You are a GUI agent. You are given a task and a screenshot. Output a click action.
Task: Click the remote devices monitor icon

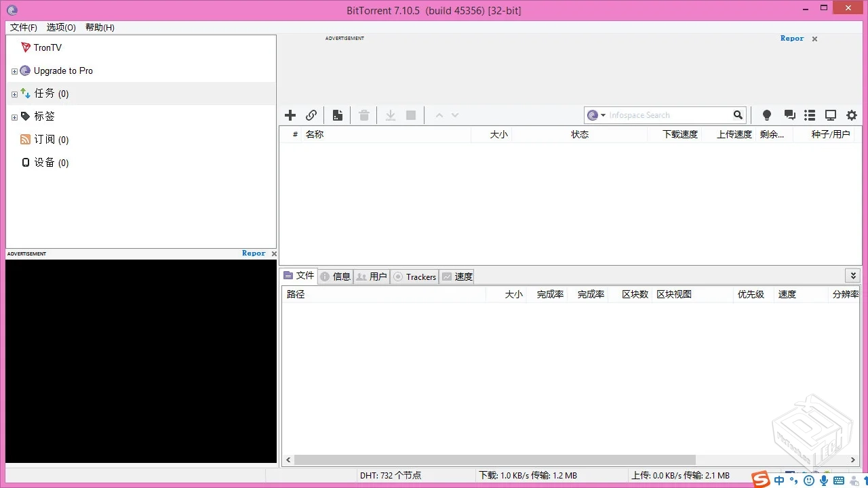830,115
